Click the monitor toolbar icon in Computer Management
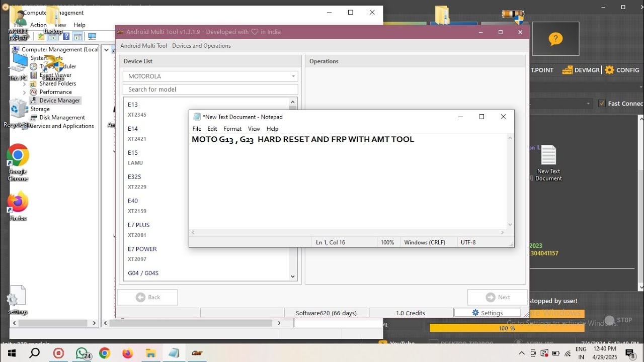The height and width of the screenshot is (362, 644). (92, 37)
